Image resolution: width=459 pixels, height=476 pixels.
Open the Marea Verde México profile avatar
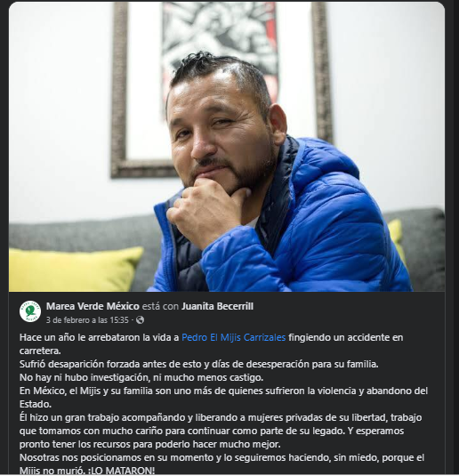(30, 311)
